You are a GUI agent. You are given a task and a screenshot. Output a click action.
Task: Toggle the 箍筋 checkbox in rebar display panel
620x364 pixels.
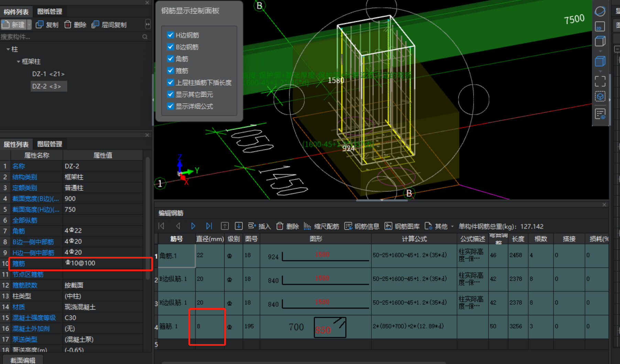pyautogui.click(x=170, y=70)
